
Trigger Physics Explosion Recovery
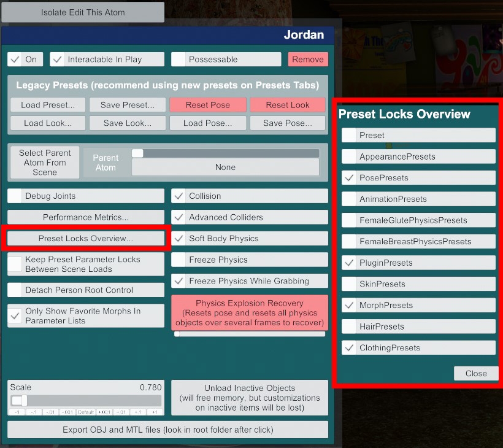point(250,313)
